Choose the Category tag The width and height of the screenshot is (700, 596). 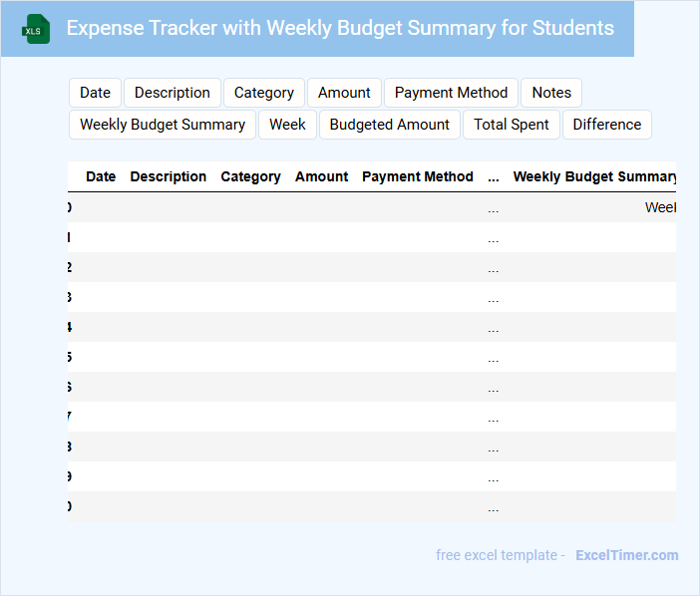[264, 93]
